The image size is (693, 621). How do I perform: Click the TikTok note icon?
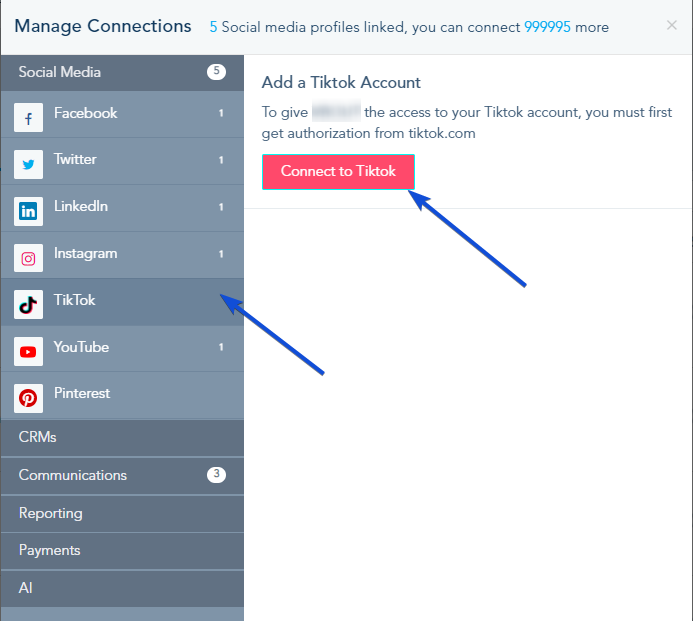click(28, 305)
